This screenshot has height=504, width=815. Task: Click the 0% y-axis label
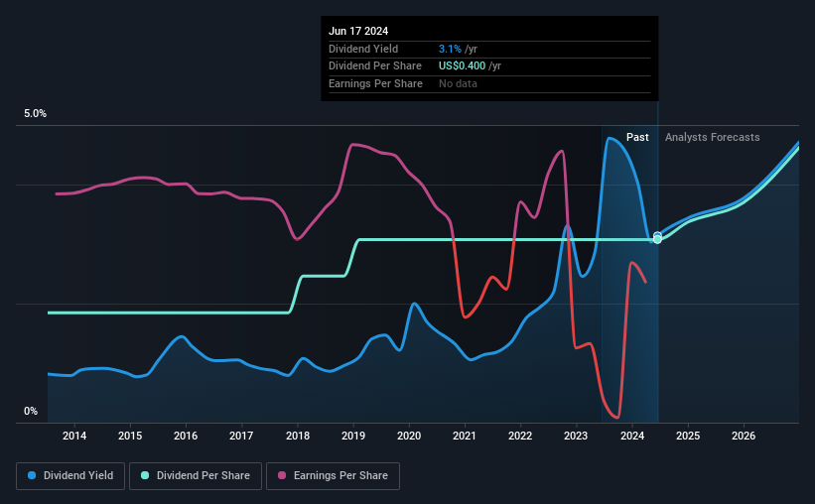tap(31, 411)
